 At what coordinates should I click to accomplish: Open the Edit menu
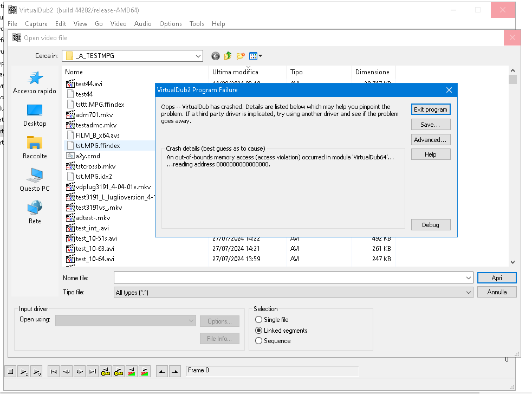click(61, 24)
